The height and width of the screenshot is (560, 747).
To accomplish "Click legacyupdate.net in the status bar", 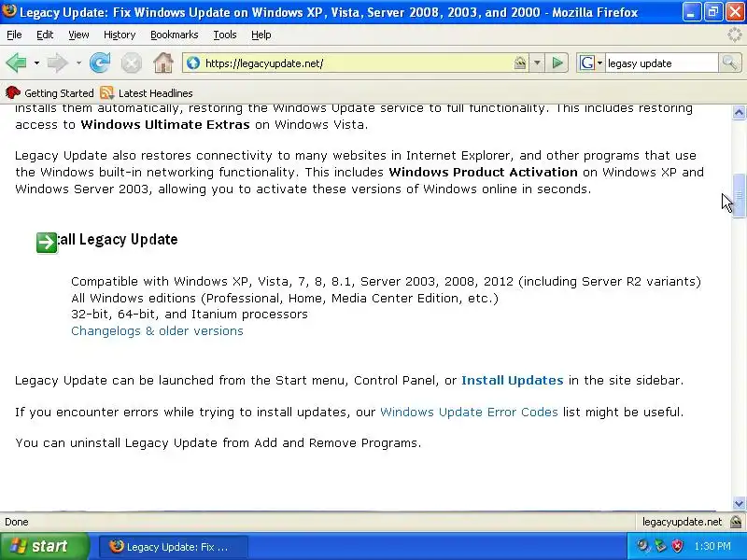I will (682, 522).
